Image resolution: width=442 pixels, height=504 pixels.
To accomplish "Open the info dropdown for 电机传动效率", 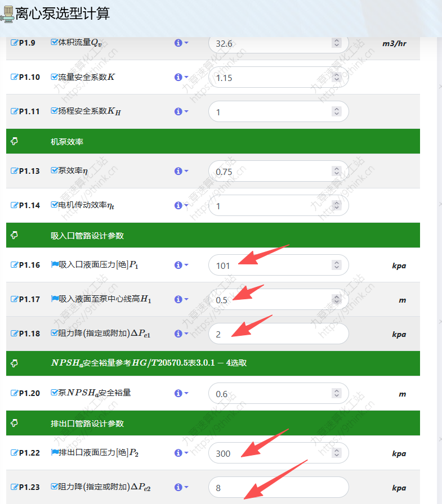I will (181, 205).
